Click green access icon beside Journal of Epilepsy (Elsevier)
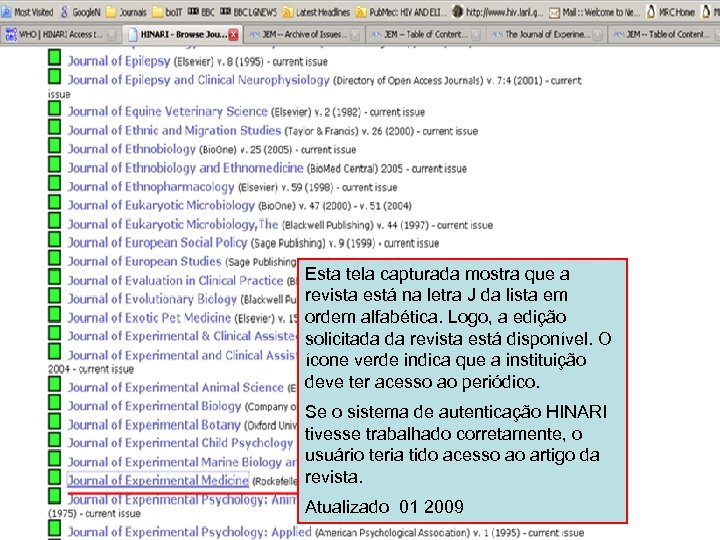Viewport: 720px width, 540px height. coord(55,57)
